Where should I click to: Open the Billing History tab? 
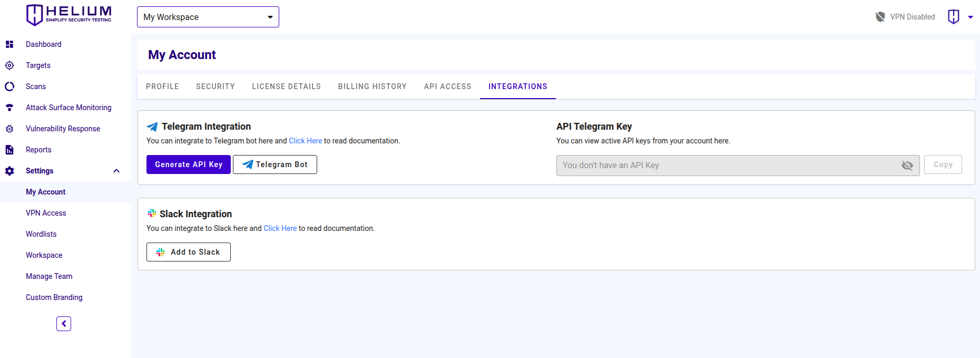pyautogui.click(x=373, y=86)
